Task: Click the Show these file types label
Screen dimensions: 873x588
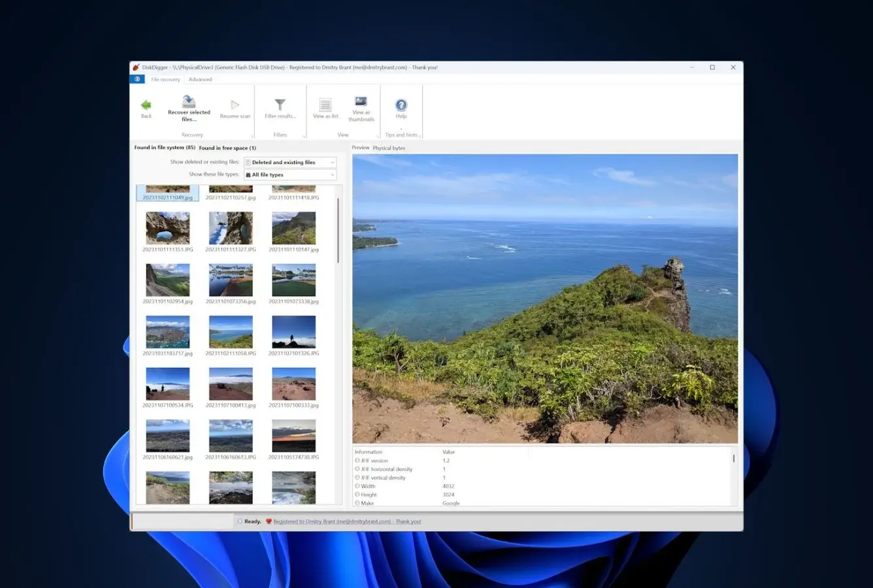Action: click(x=214, y=174)
